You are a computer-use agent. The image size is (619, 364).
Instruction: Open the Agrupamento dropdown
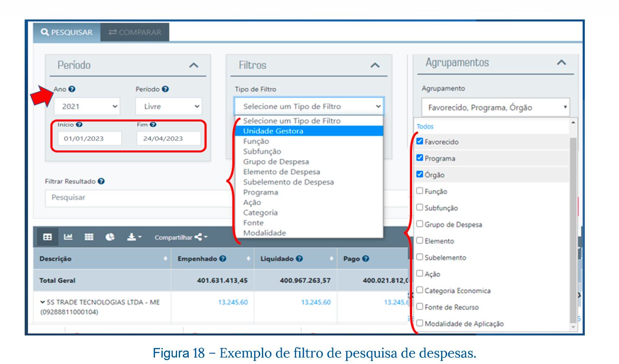496,107
